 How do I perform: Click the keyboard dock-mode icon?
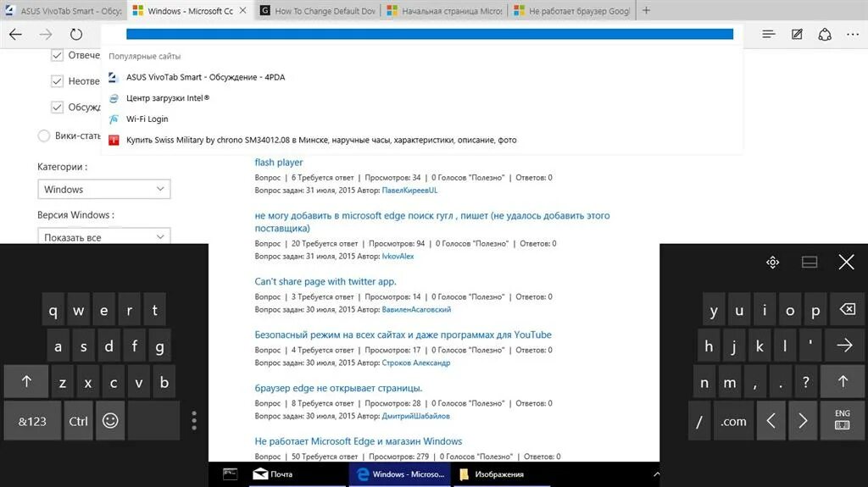pos(810,263)
